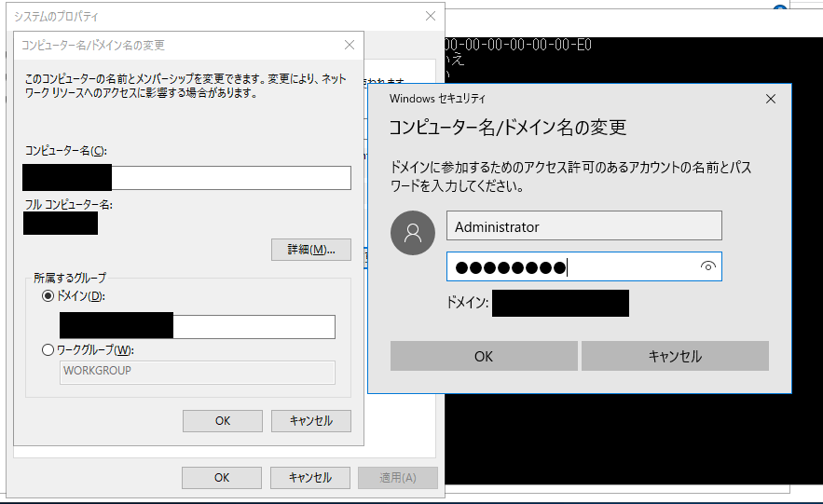Click キャンセル in システムのプロパティ window
Image resolution: width=823 pixels, height=504 pixels.
coord(310,478)
